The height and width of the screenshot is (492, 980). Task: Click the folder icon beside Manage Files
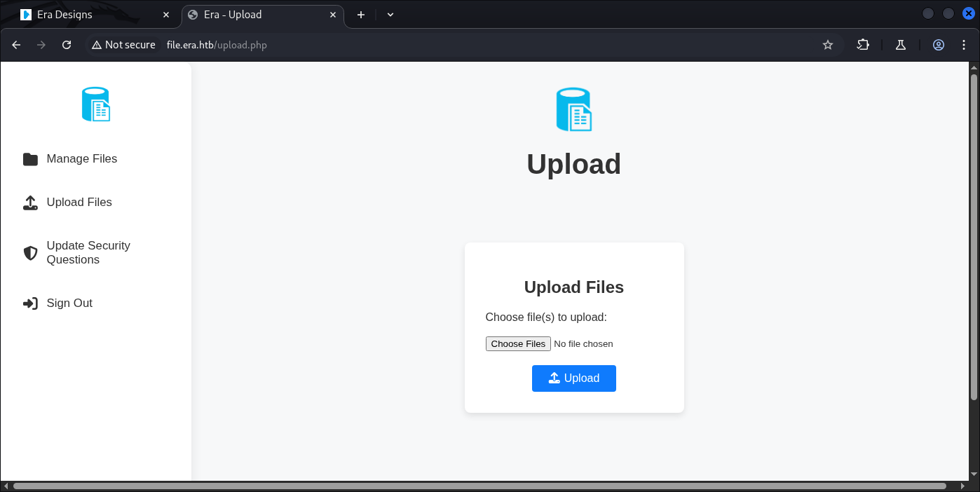(x=30, y=159)
